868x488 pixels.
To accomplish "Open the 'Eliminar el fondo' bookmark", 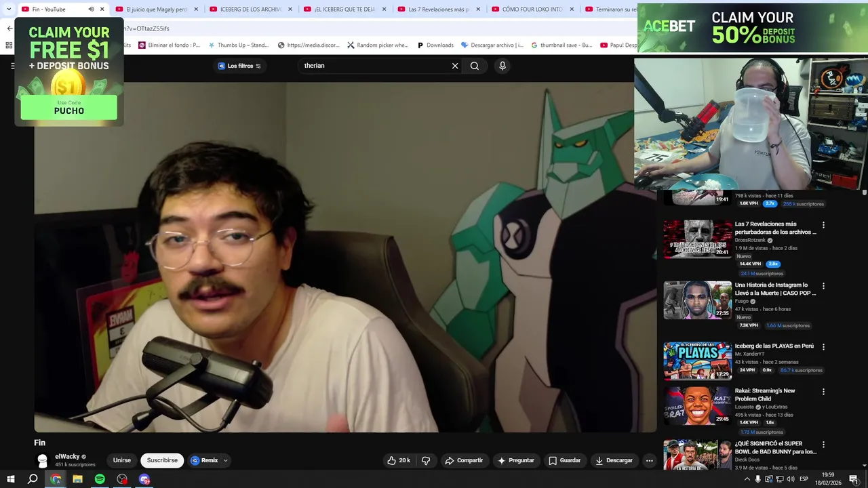I will pos(169,45).
